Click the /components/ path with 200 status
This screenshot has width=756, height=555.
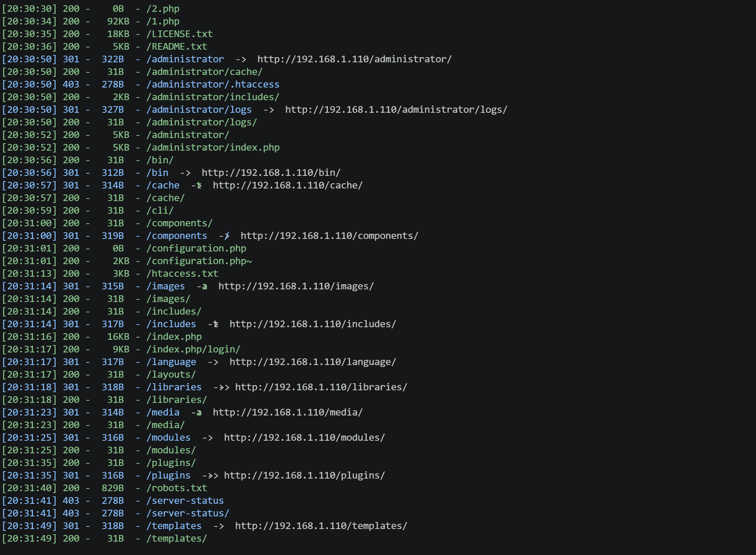180,223
